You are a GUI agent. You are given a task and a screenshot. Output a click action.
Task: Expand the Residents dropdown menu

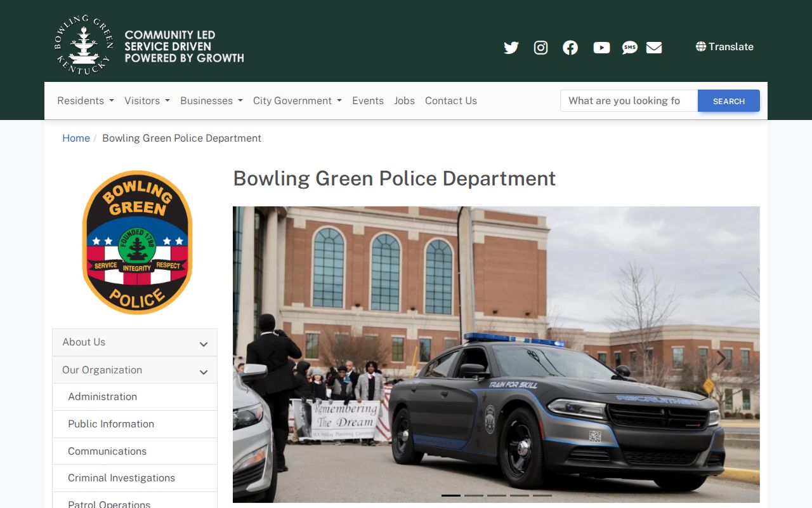(86, 100)
